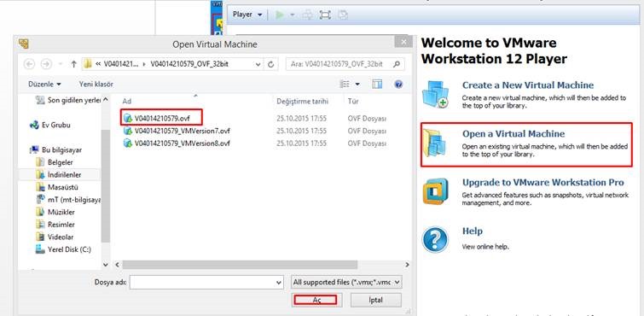Select Son gidilen yerler in sidebar
Viewport: 644px width, 316px height.
pos(68,100)
